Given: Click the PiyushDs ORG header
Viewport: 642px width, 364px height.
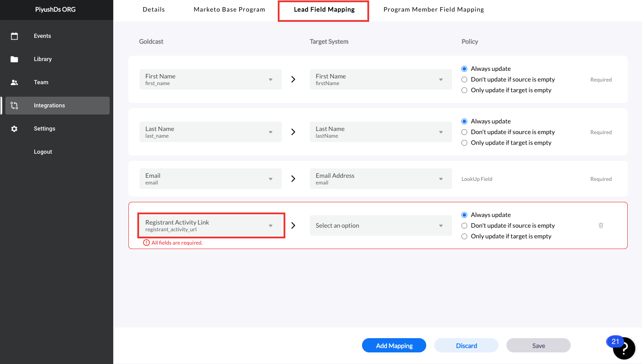Looking at the screenshot, I should (55, 9).
